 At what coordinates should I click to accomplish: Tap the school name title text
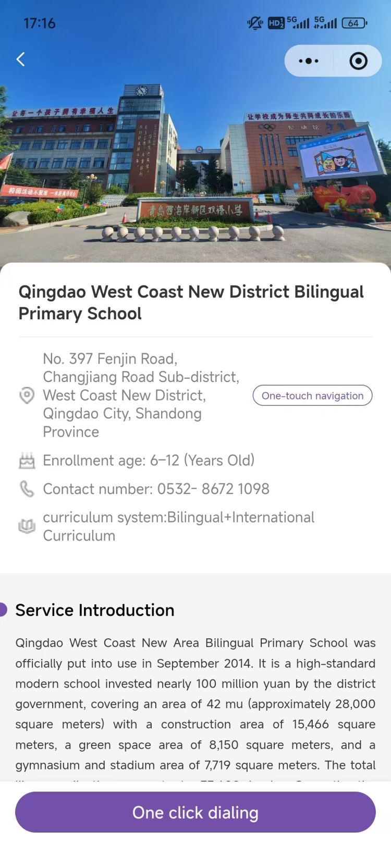point(191,303)
